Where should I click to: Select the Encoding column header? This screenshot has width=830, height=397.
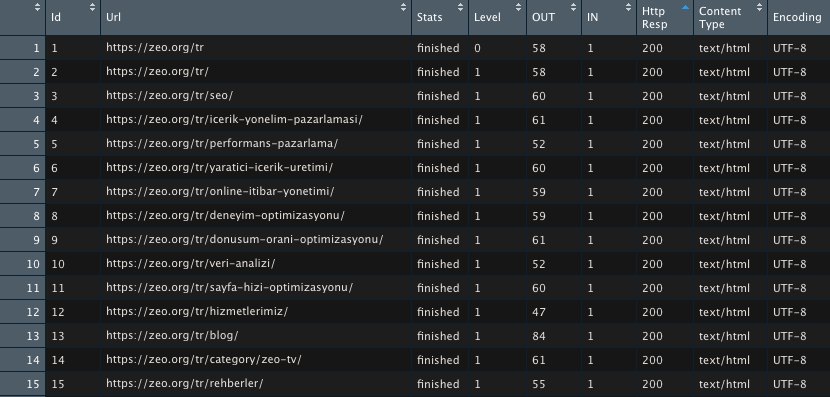(799, 17)
